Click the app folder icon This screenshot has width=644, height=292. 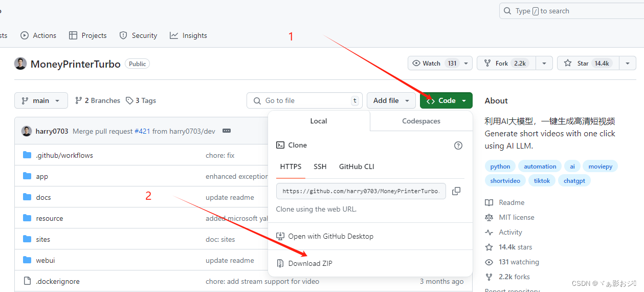pyautogui.click(x=27, y=176)
